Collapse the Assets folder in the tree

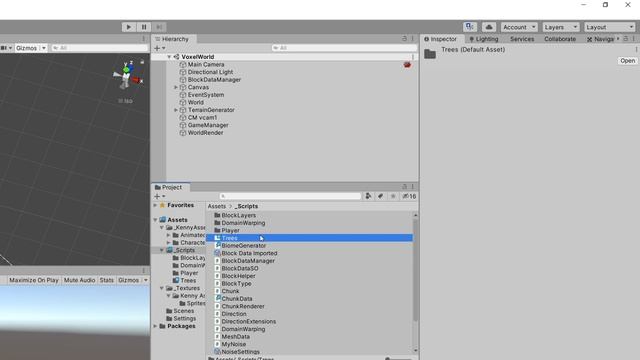(155, 220)
